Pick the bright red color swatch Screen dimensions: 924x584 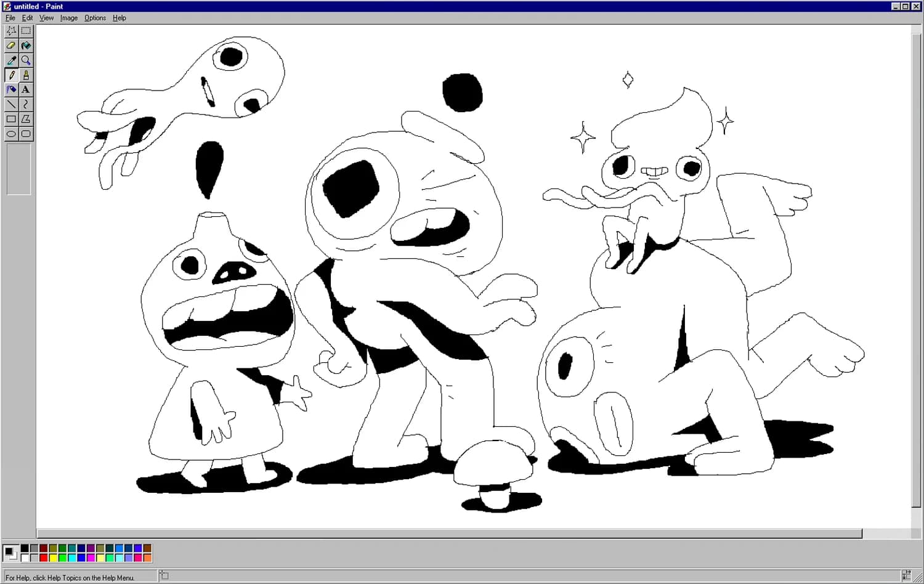[x=44, y=558]
